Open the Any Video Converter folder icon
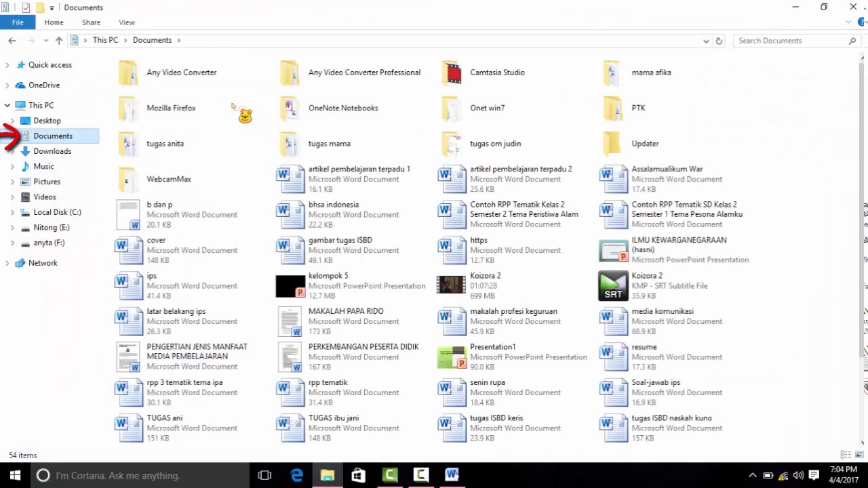Screen dimensions: 868x488 click(128, 73)
